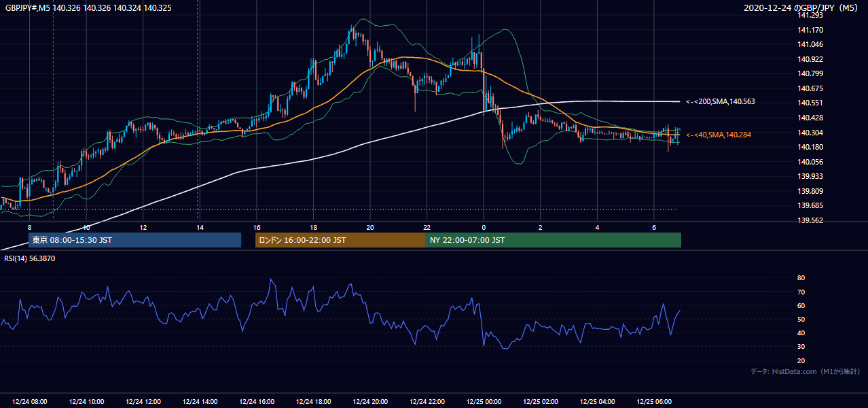Click price axis label 140.056
Screen dimensions: 868x408
810,162
